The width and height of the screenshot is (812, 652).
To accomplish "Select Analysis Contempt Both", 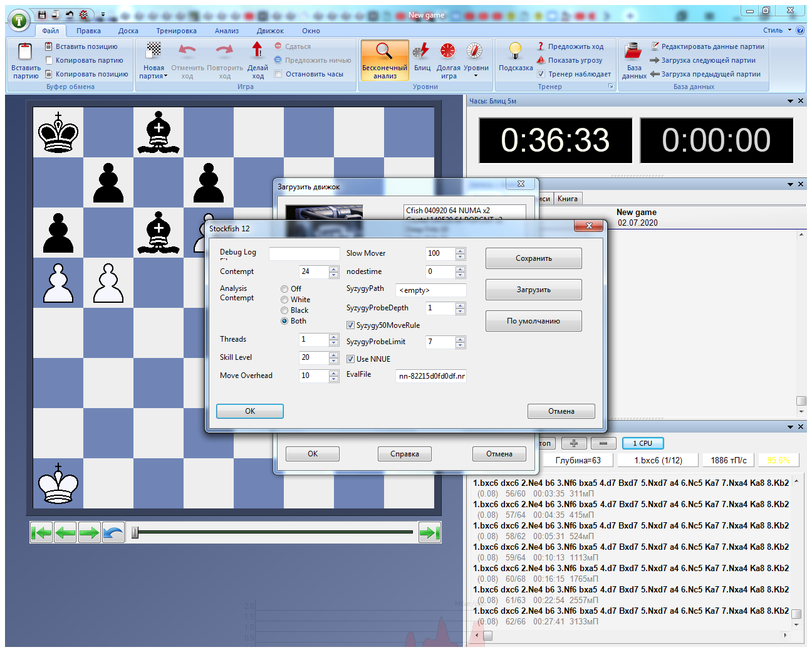I will tap(284, 321).
